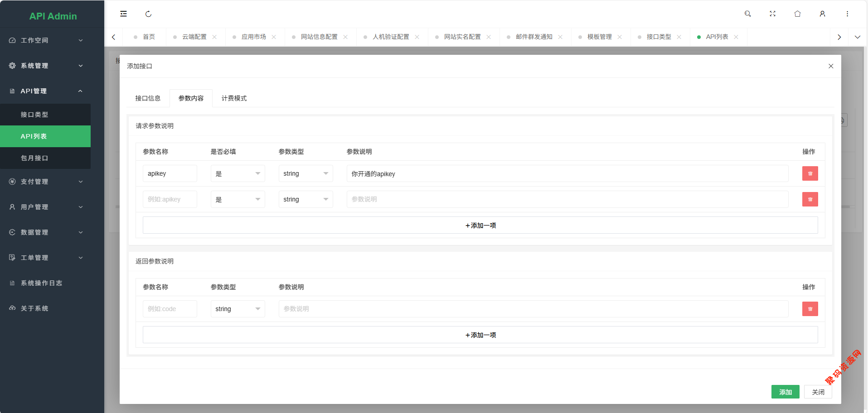Image resolution: width=868 pixels, height=413 pixels.
Task: Close the 网站信息配置 tab
Action: (345, 37)
